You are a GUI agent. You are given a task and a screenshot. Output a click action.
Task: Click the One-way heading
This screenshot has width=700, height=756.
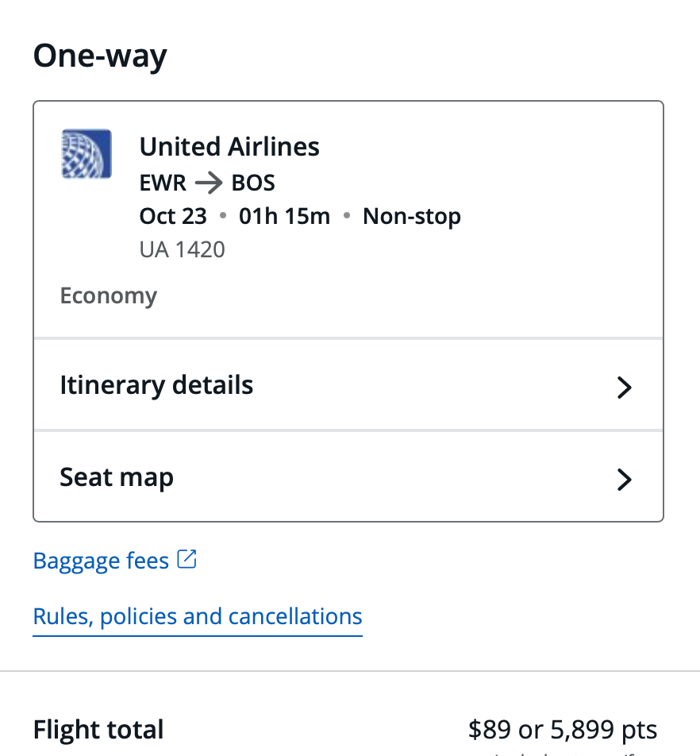99,56
